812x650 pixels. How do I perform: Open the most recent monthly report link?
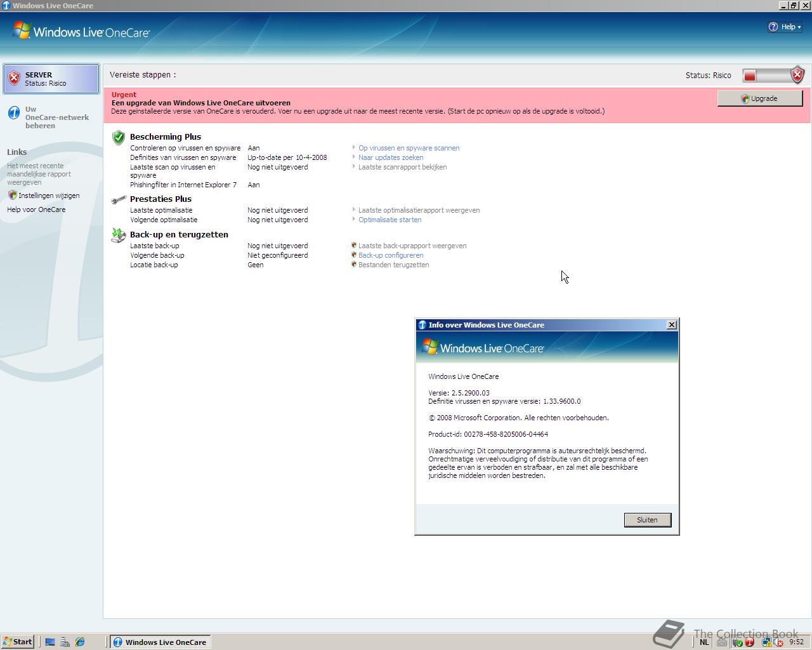[x=39, y=174]
